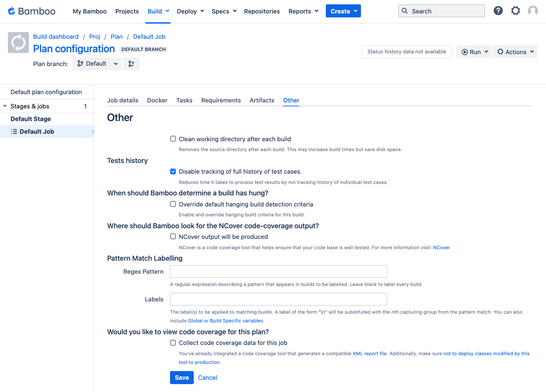Screen dimensions: 546x392
Task: Switch to the Requirements tab
Action: coord(221,100)
